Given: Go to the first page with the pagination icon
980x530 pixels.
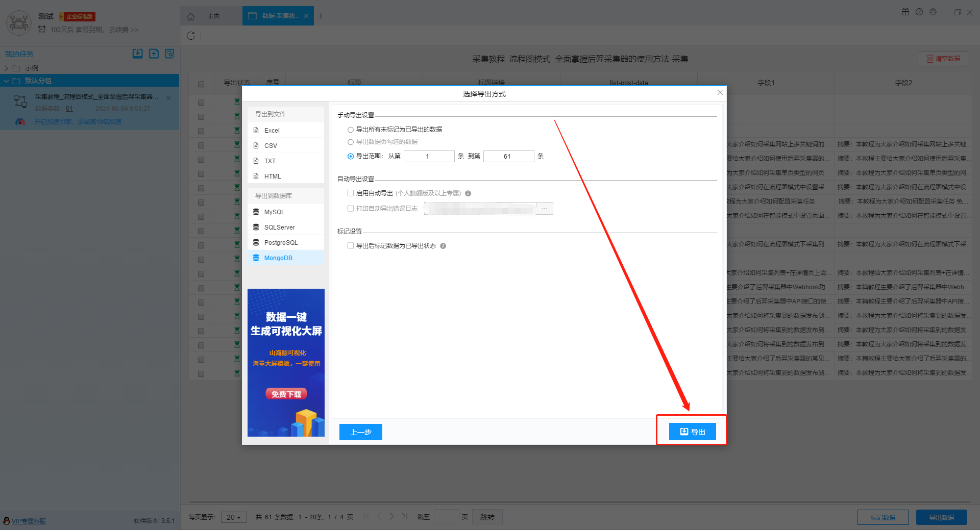Looking at the screenshot, I should [366, 516].
